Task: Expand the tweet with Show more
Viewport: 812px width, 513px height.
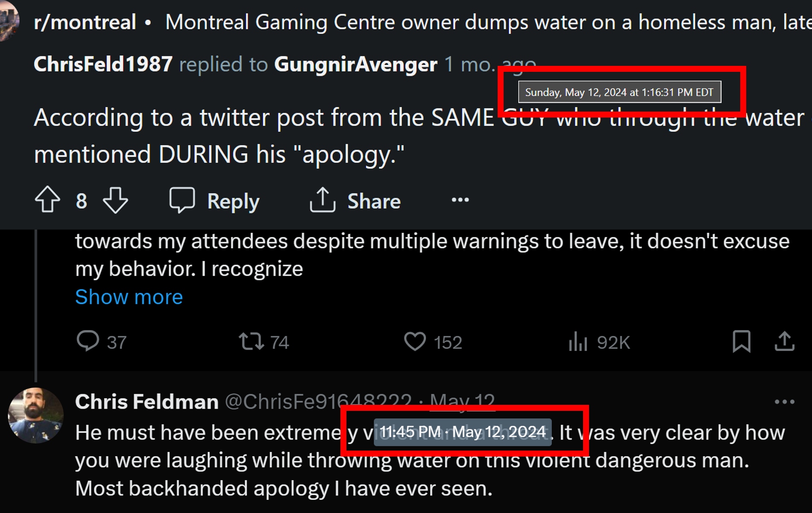Action: 129,297
